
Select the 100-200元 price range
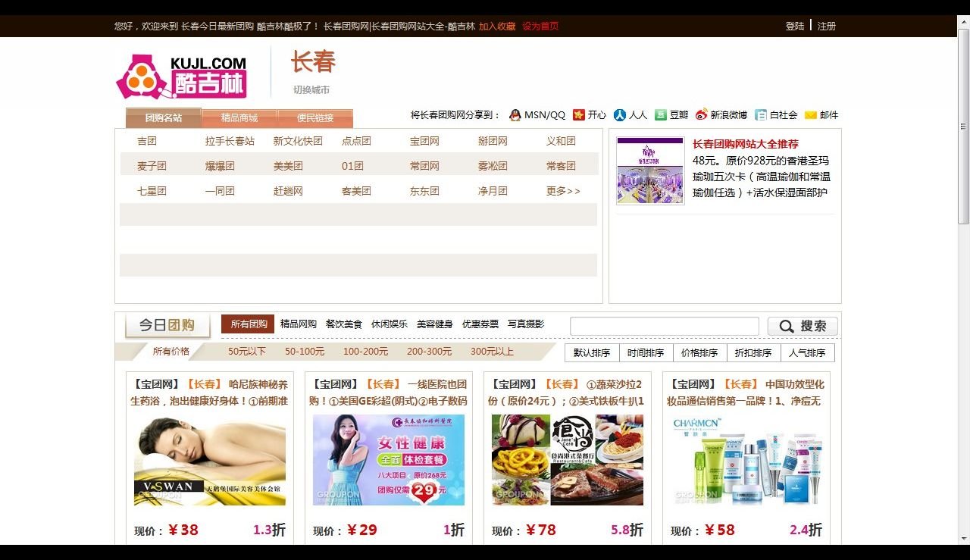365,352
